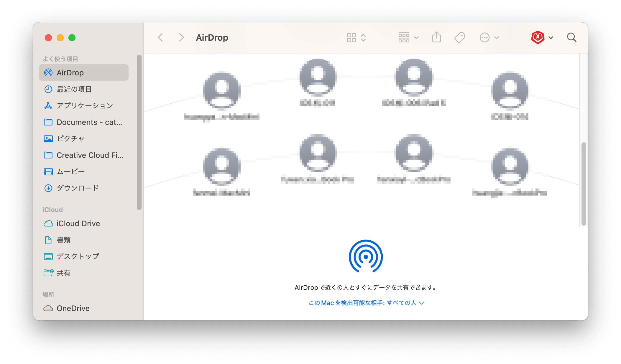Click the shared folder icon beside 共有
The height and width of the screenshot is (364, 621).
[x=48, y=273]
